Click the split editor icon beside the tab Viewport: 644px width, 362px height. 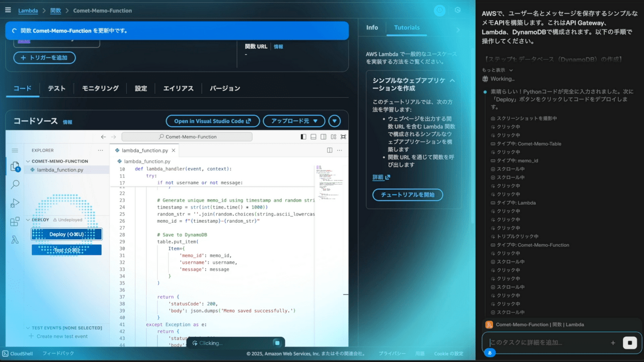330,150
